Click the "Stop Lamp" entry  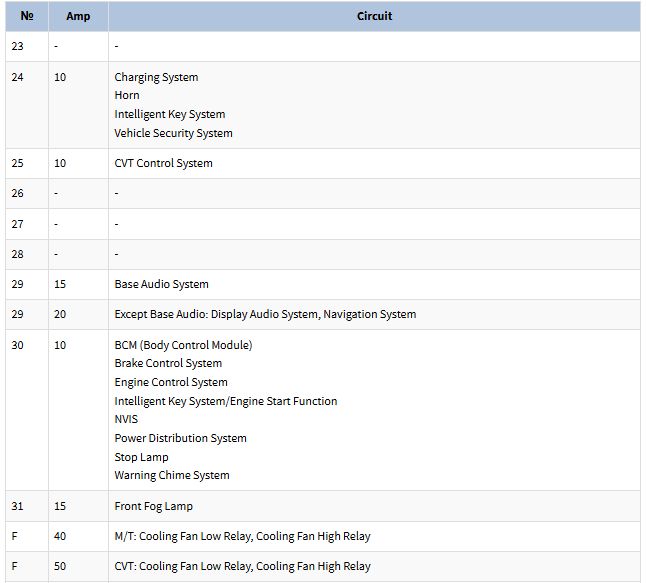click(x=141, y=457)
